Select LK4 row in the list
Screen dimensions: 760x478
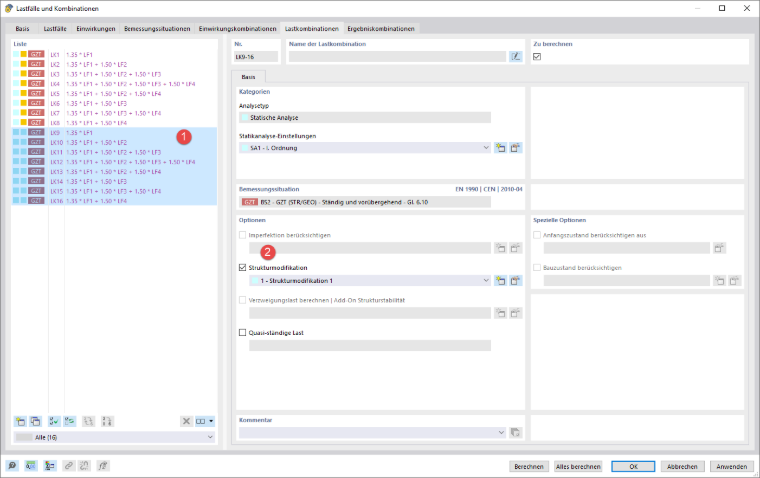pyautogui.click(x=114, y=84)
